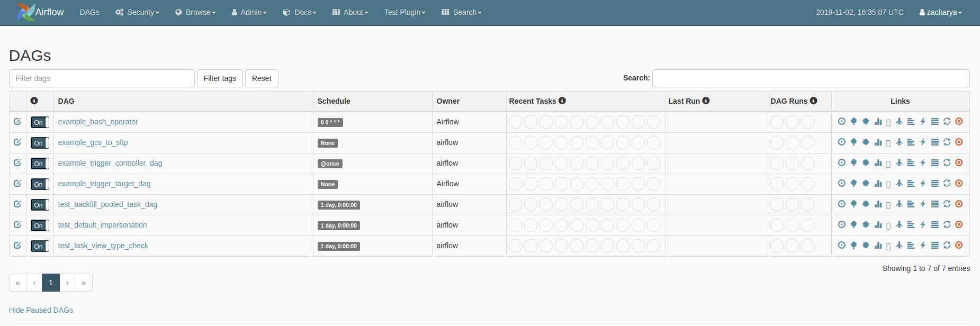Open the Admin dropdown in navbar
Viewport: 980px width, 326px height.
(x=249, y=12)
